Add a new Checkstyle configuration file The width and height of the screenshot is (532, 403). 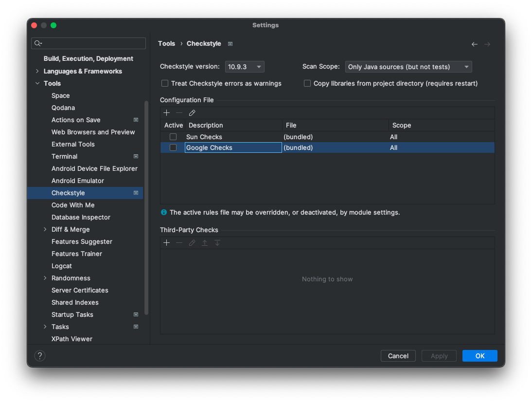pos(167,113)
